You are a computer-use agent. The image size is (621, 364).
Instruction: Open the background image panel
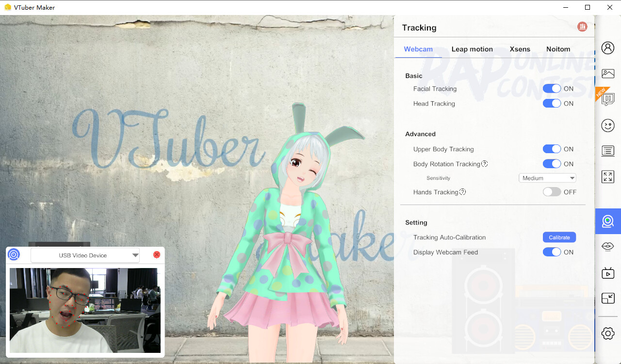tap(608, 73)
